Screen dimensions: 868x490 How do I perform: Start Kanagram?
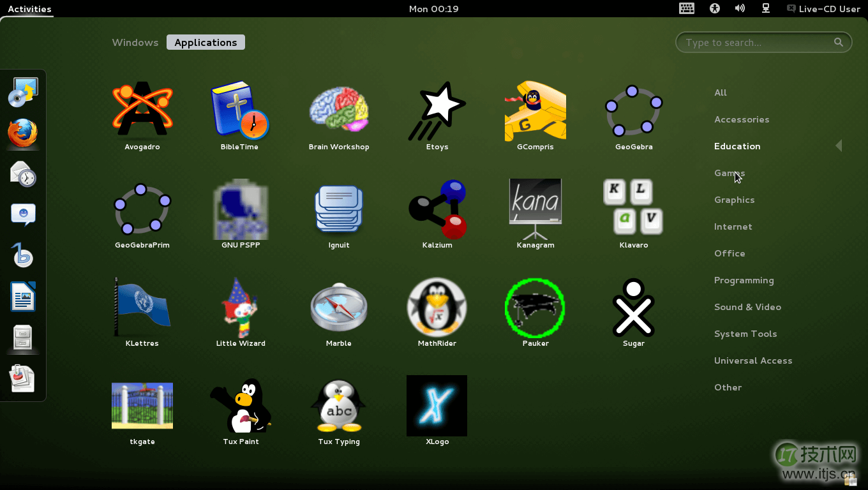tap(535, 213)
